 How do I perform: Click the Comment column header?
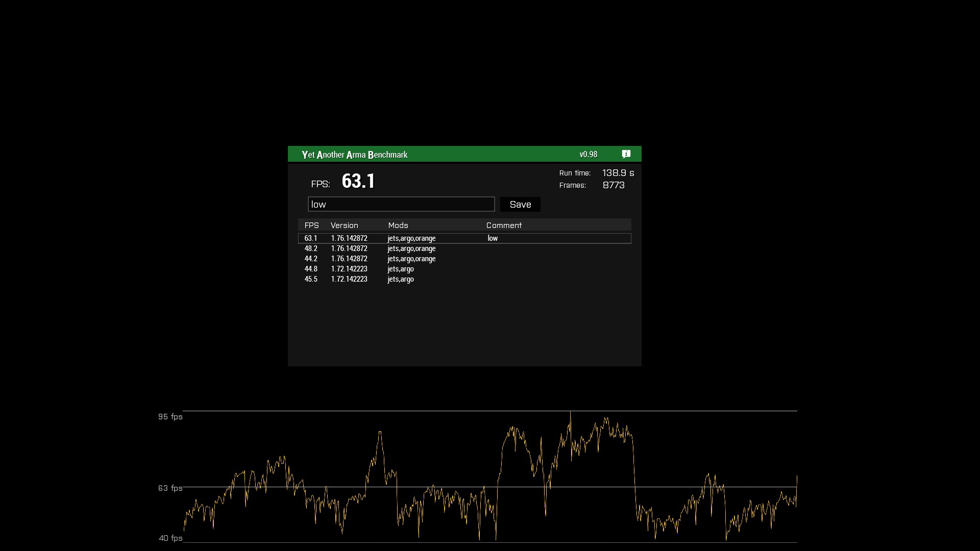(x=503, y=225)
